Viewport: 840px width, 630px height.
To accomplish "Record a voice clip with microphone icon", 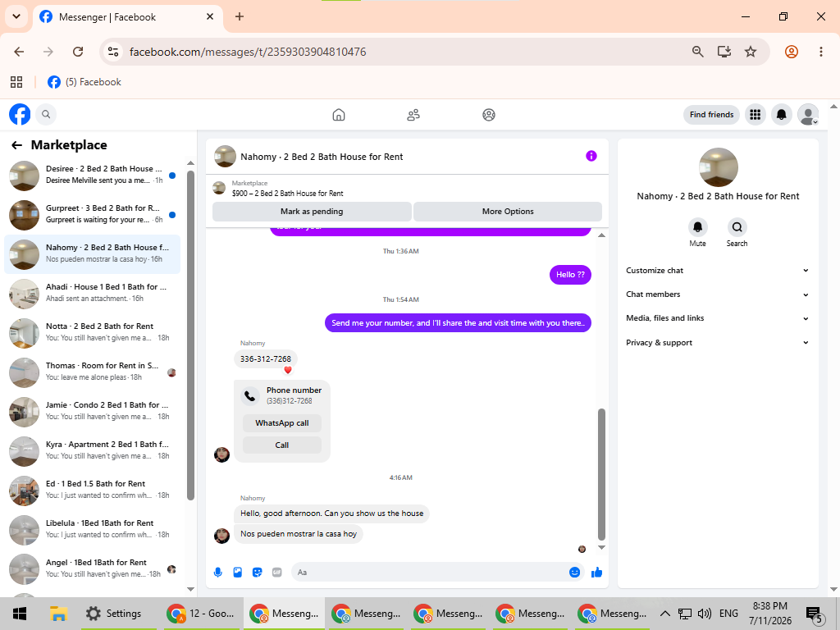I will (218, 572).
